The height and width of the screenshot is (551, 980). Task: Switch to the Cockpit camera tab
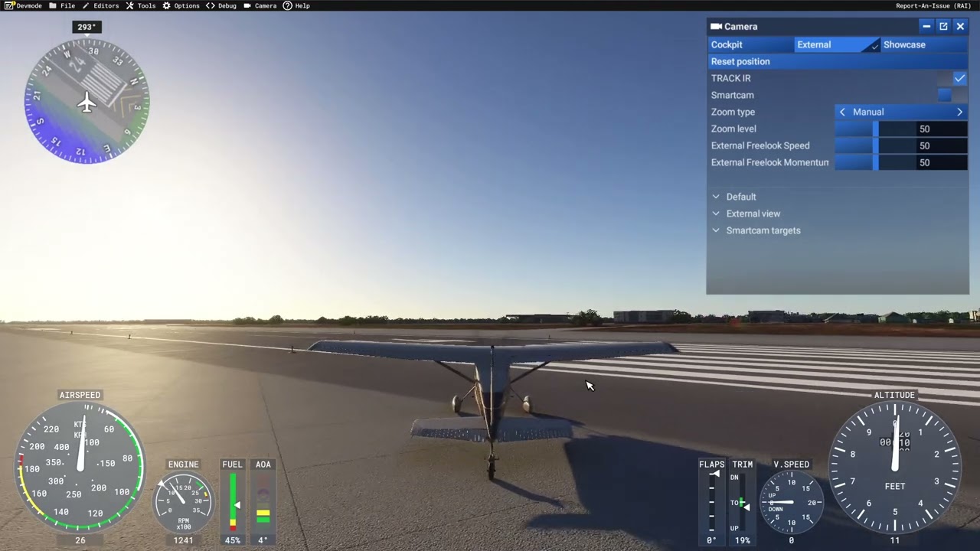pos(750,44)
